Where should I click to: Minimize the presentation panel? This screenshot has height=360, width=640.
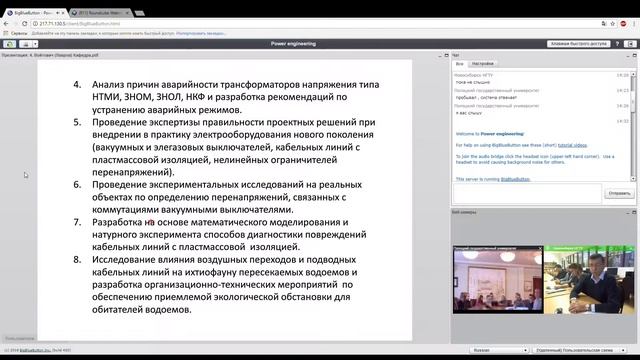[440, 55]
